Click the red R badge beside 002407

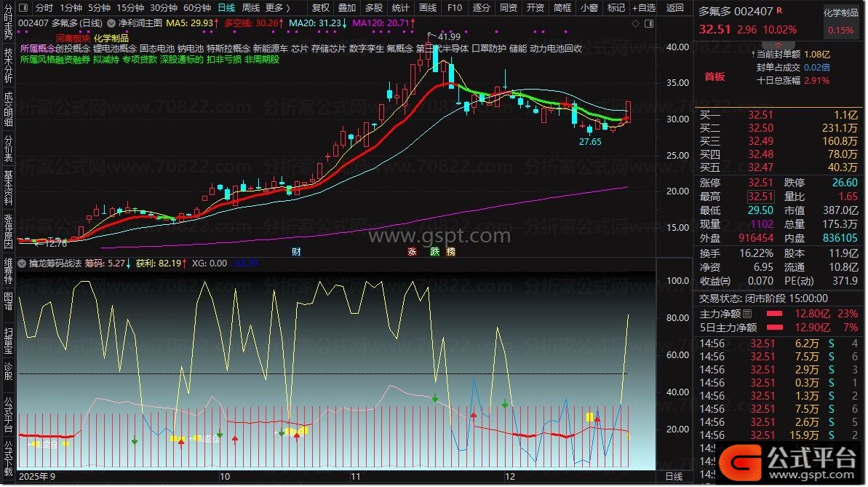point(779,11)
